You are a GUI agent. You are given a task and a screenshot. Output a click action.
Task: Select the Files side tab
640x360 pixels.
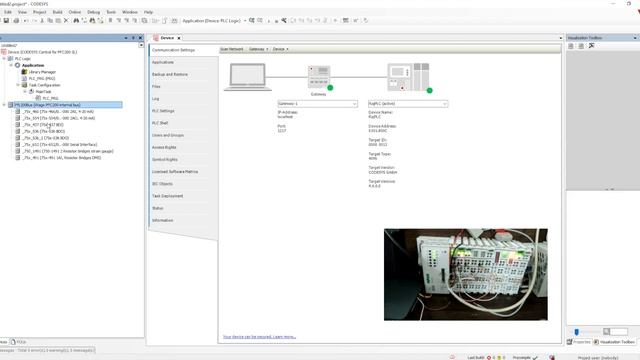(x=156, y=87)
